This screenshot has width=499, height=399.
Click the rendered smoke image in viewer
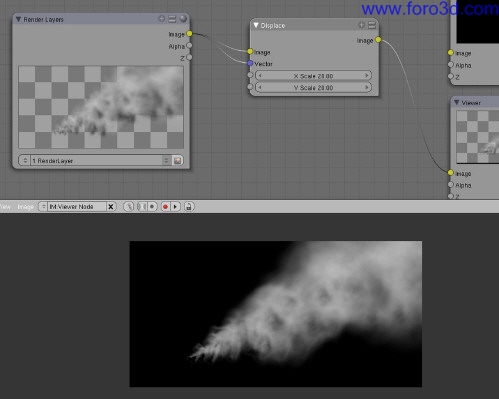coord(276,314)
